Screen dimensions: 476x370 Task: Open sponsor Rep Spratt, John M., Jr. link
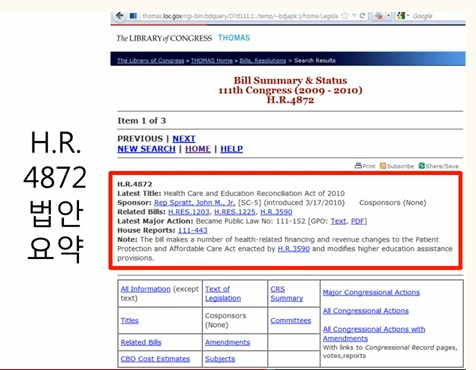[x=195, y=203]
